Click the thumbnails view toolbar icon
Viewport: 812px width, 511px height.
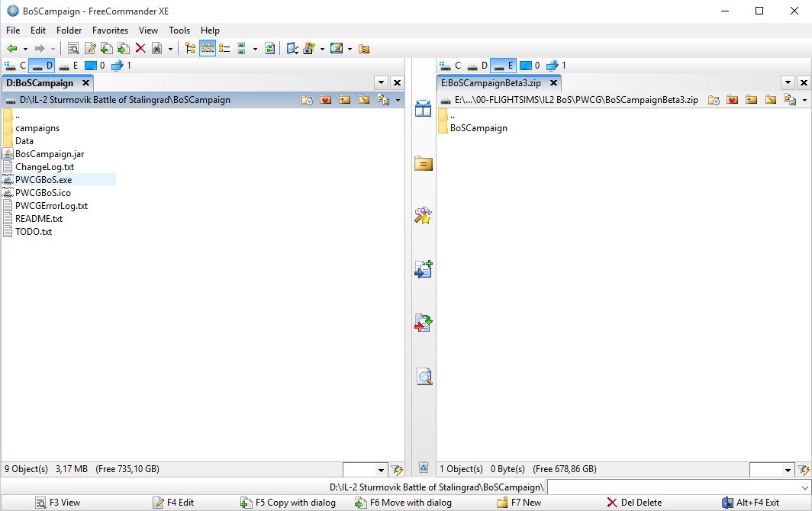[x=241, y=49]
